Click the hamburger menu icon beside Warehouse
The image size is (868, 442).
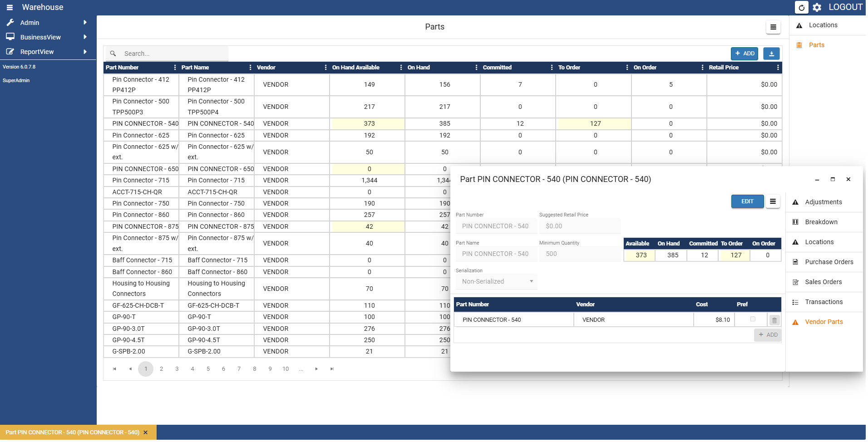[x=10, y=8]
